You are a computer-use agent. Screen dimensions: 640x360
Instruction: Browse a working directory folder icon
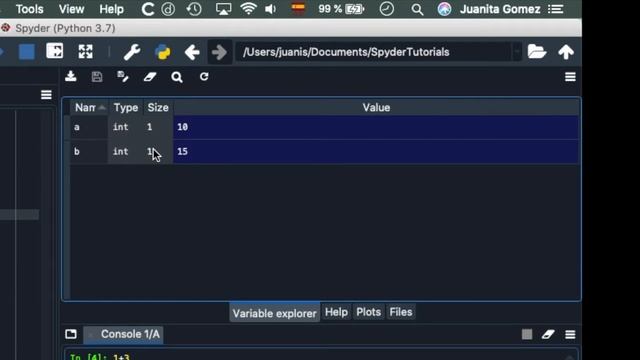pyautogui.click(x=536, y=52)
